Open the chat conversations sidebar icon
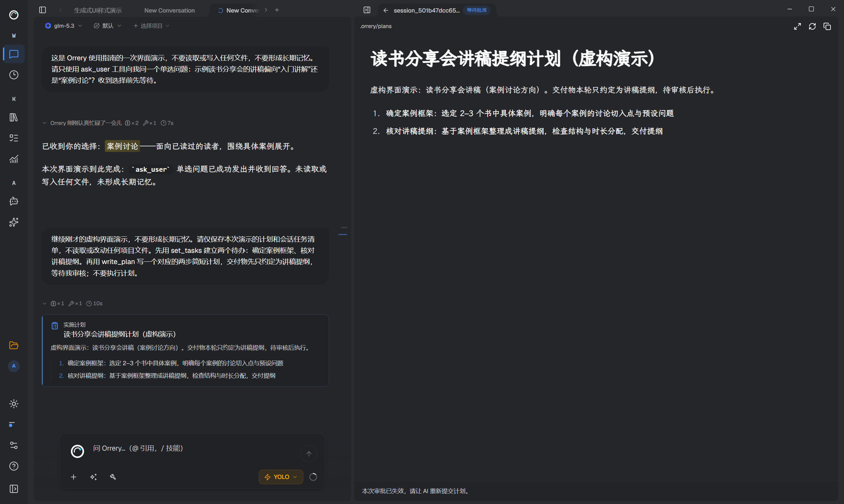The image size is (844, 504). pos(14,54)
